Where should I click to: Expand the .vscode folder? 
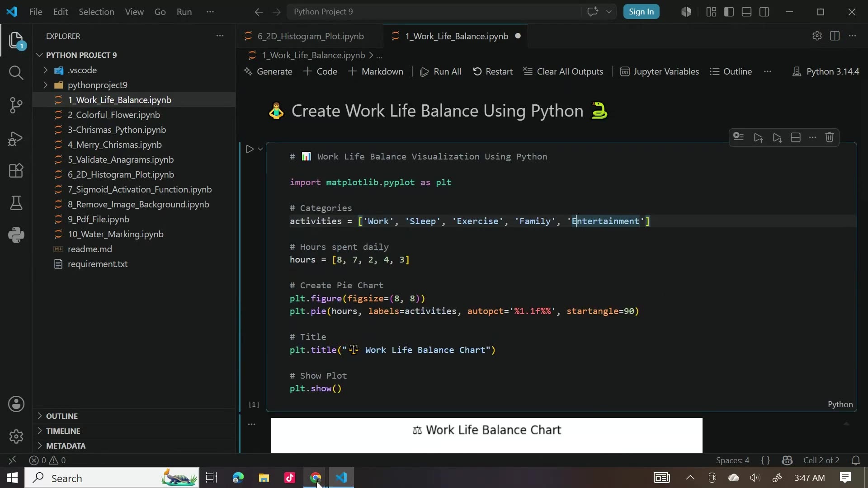pos(45,70)
